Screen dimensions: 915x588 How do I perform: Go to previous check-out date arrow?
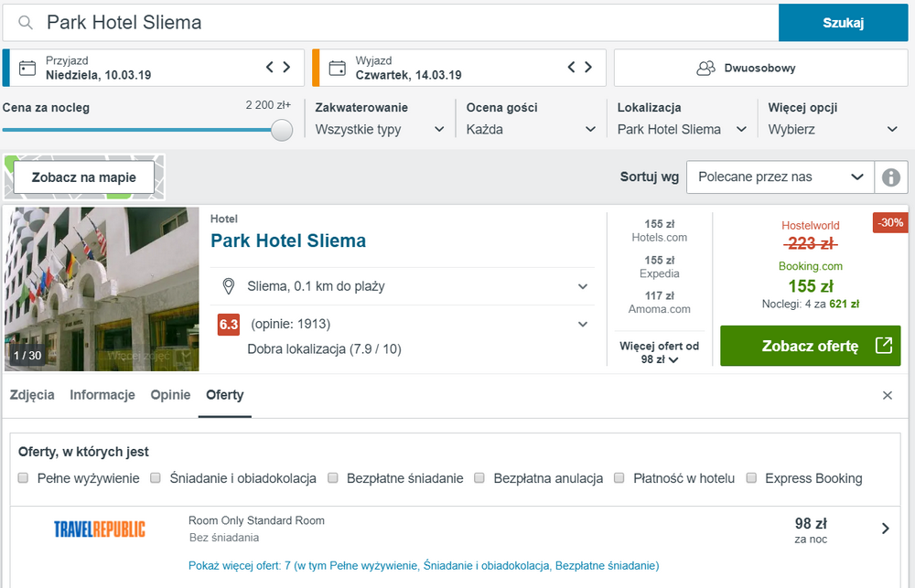tap(571, 67)
